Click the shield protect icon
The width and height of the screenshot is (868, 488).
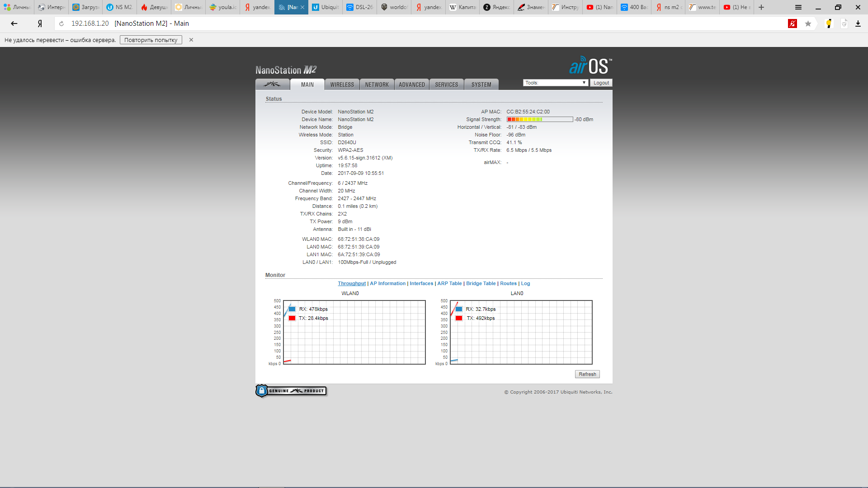coord(844,23)
